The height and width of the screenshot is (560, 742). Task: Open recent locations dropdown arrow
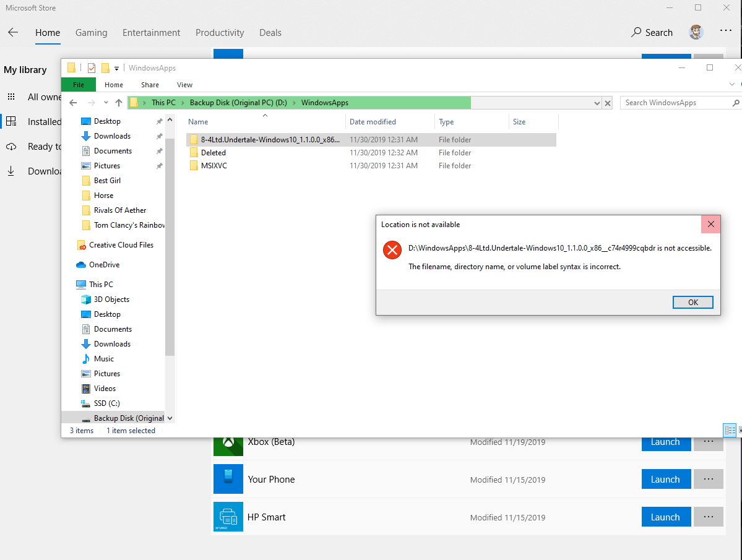pos(106,103)
